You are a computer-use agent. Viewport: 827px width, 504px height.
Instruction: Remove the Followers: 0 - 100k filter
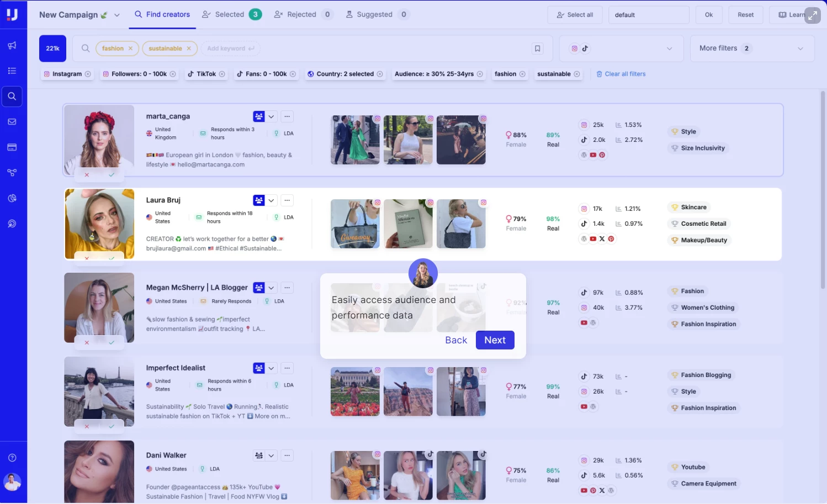point(173,74)
